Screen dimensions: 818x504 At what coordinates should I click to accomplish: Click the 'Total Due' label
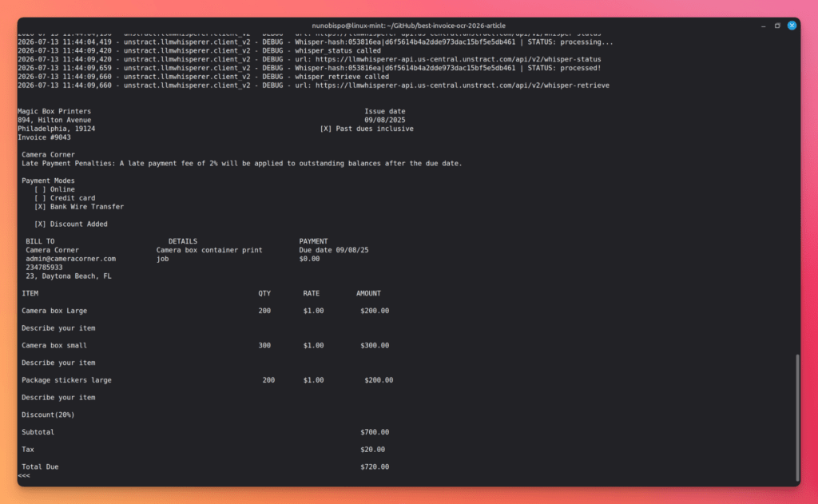click(40, 467)
